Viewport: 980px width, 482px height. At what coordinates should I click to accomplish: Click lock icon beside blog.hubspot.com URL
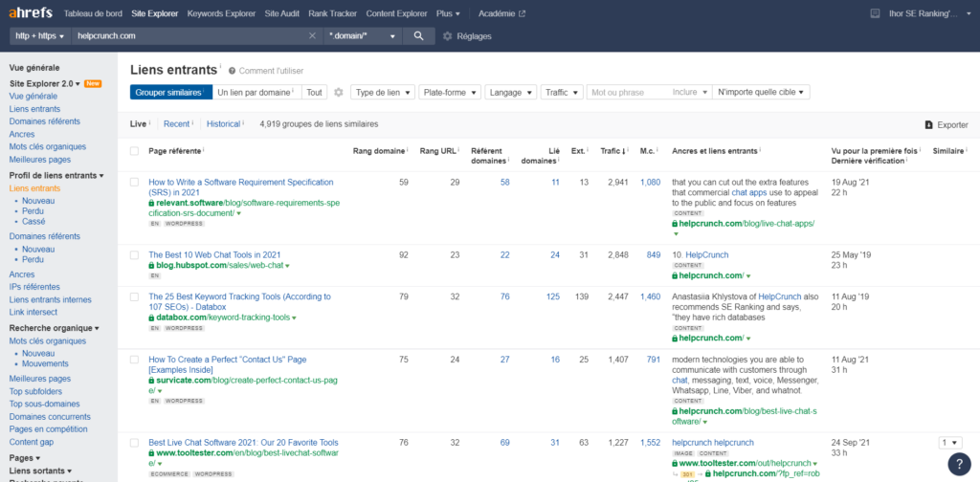pyautogui.click(x=151, y=266)
